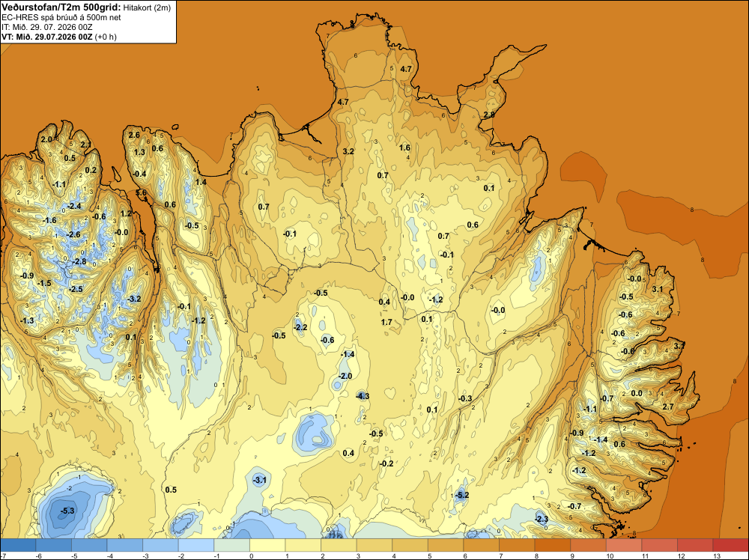Click the 1.7 temperature label
The width and height of the screenshot is (749, 560).
[386, 322]
